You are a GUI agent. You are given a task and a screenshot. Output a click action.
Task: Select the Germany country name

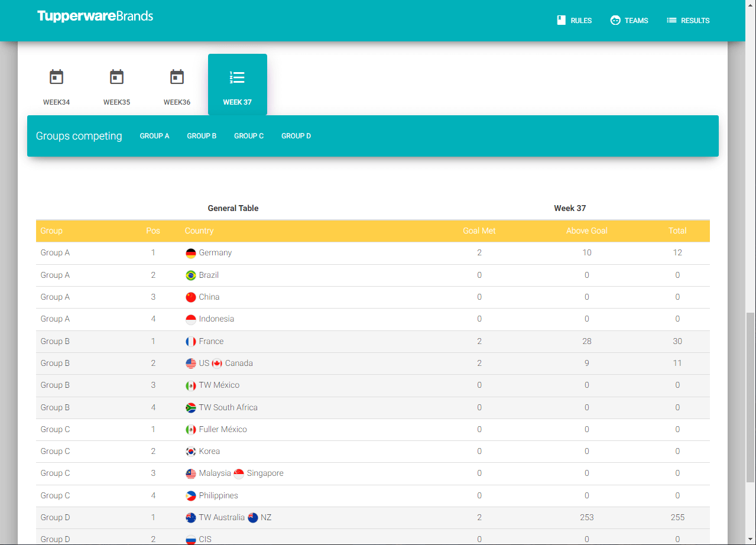point(215,253)
